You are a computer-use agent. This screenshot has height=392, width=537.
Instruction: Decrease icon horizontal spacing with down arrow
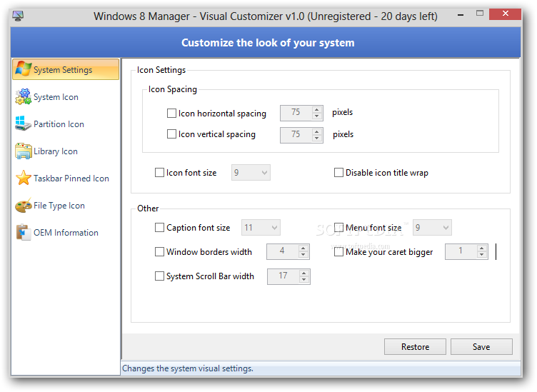(317, 116)
